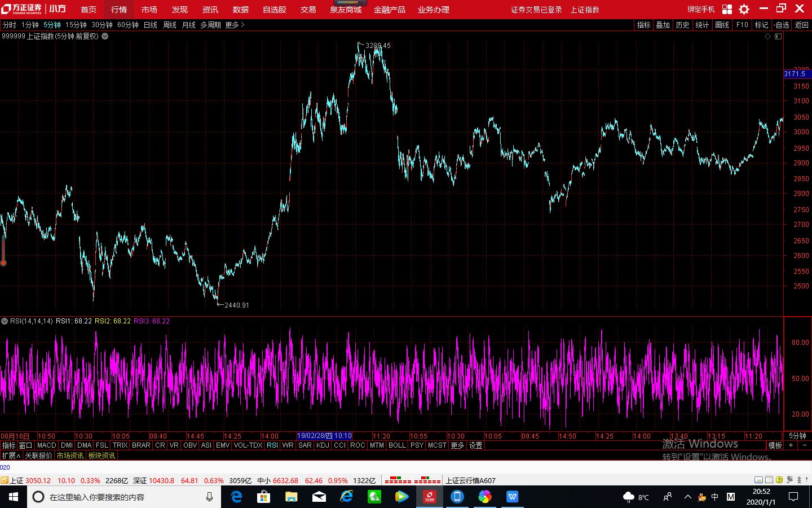Screen dimensions: 812x508
Task: Expand the 扩展 panel toggle
Action: pyautogui.click(x=11, y=456)
